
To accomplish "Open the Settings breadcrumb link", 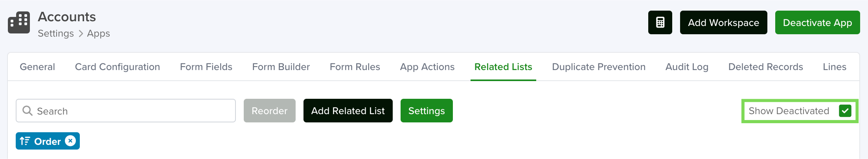I will 56,33.
